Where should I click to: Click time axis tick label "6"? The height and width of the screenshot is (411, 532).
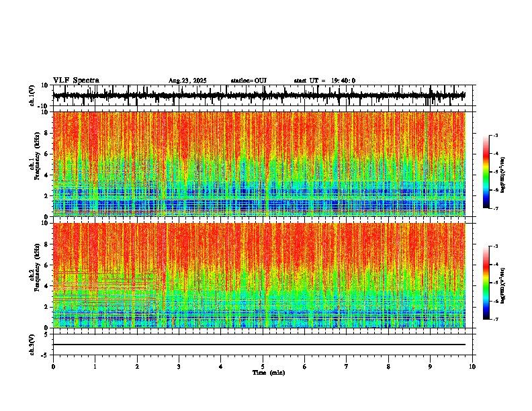click(x=304, y=367)
